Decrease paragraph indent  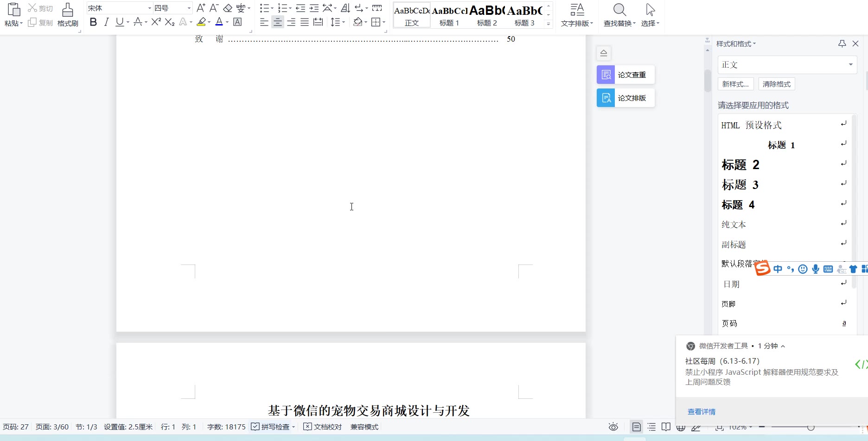click(300, 8)
